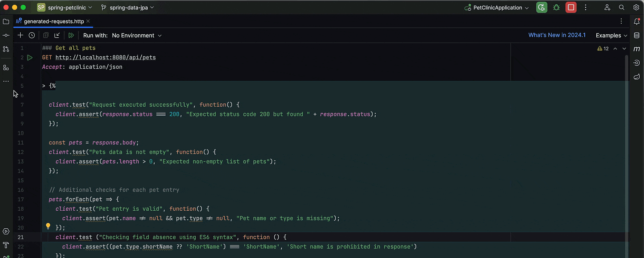Open the Search everywhere magnifier
644x258 pixels.
click(x=622, y=7)
